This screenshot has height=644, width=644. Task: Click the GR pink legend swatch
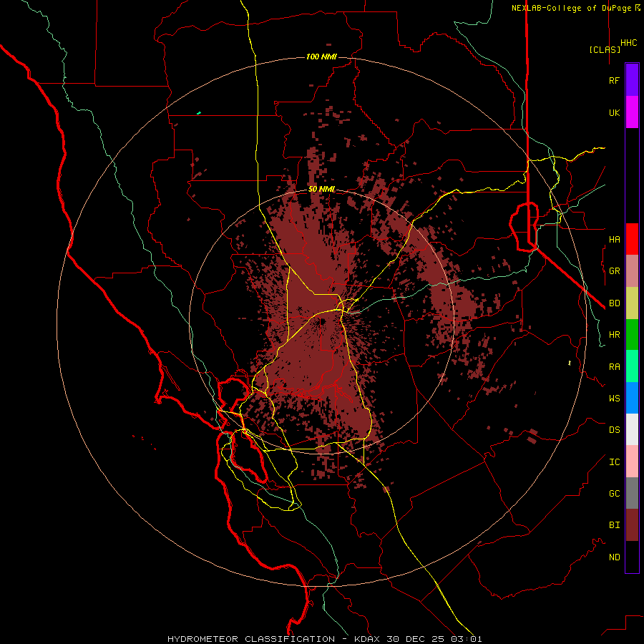632,271
